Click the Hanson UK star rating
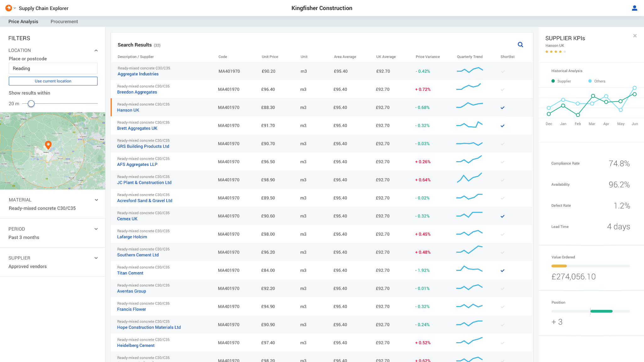The image size is (644, 362). point(556,52)
